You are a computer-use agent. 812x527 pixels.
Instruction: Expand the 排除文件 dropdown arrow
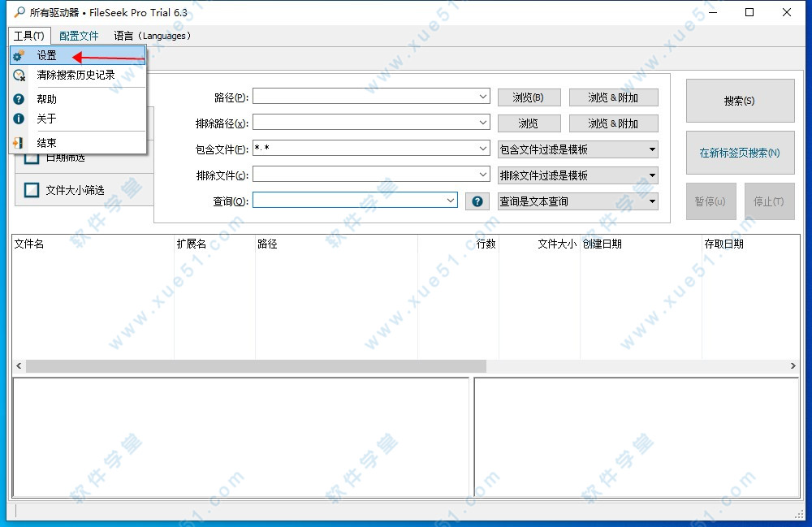[483, 175]
